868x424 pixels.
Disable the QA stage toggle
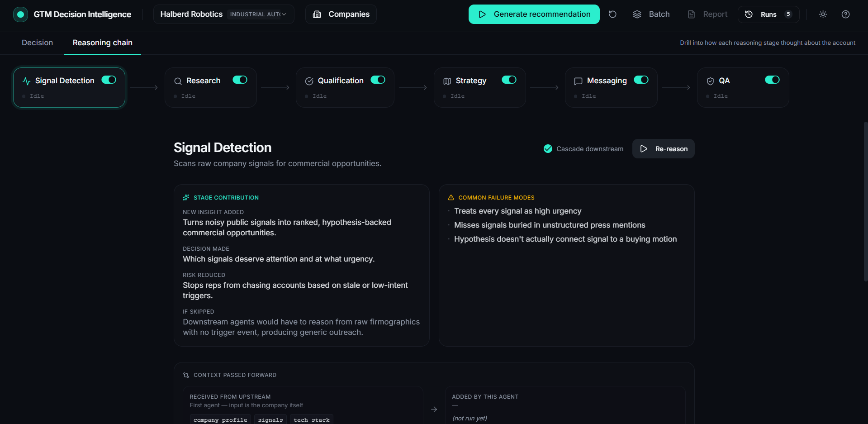(x=773, y=80)
